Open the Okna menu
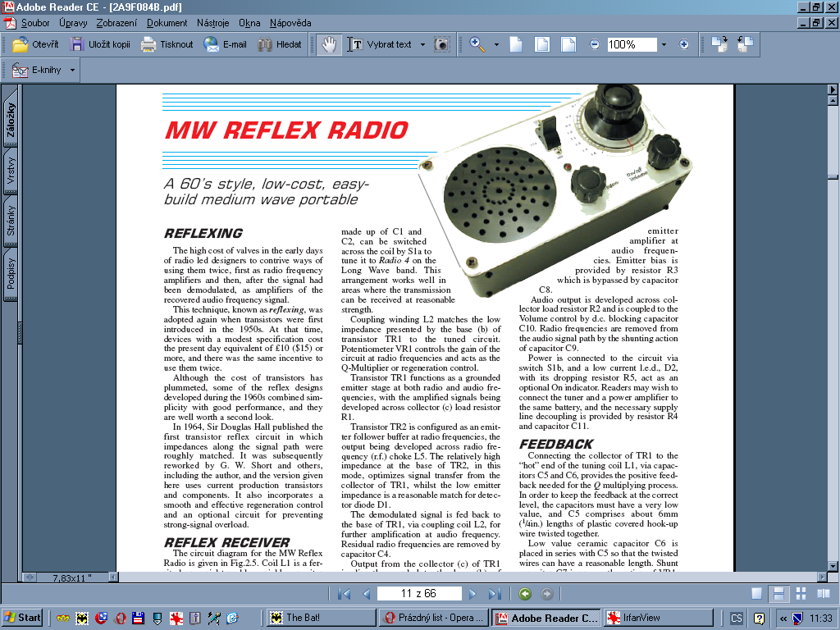This screenshot has height=630, width=840. click(x=249, y=23)
